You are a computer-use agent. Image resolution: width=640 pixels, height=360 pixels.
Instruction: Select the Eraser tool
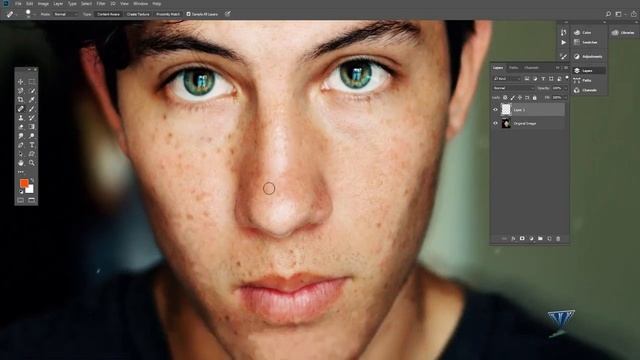[20, 127]
